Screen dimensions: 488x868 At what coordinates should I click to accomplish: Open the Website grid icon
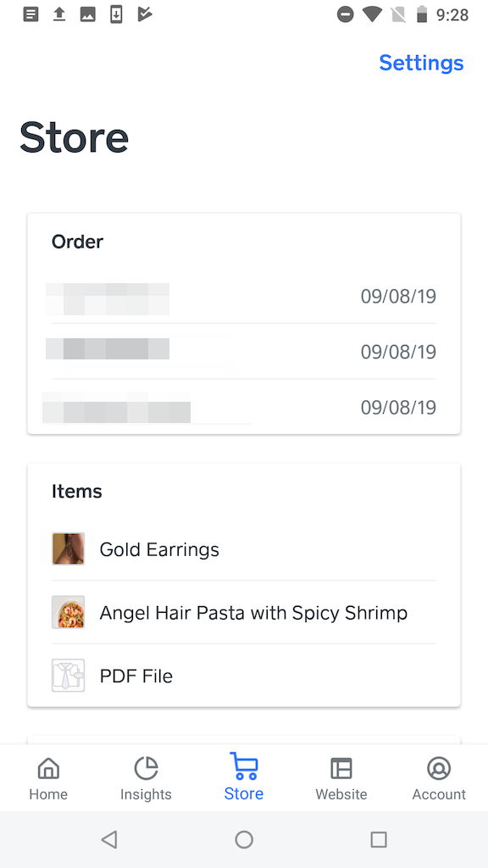click(341, 768)
